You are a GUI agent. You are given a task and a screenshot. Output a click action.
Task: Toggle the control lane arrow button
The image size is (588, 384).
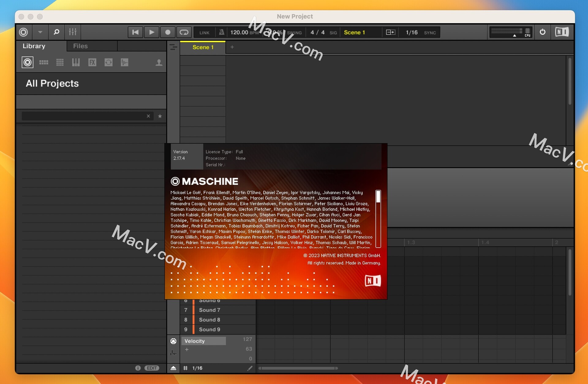tap(173, 368)
